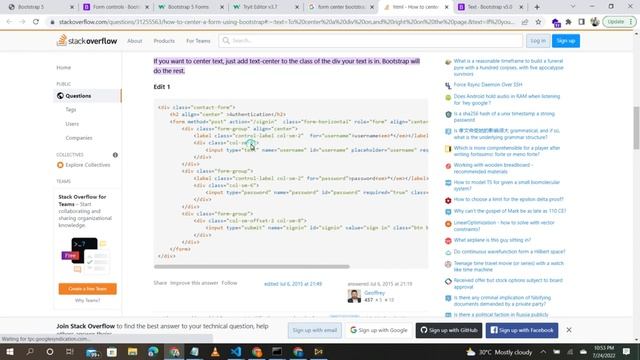
Task: Open Visual Studio Code from taskbar
Action: (x=236, y=351)
